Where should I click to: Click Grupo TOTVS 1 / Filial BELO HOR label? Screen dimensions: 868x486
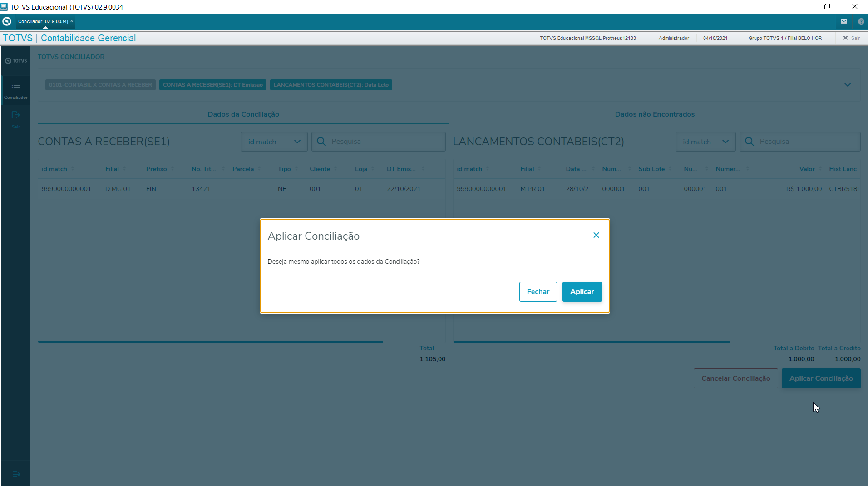pos(785,38)
